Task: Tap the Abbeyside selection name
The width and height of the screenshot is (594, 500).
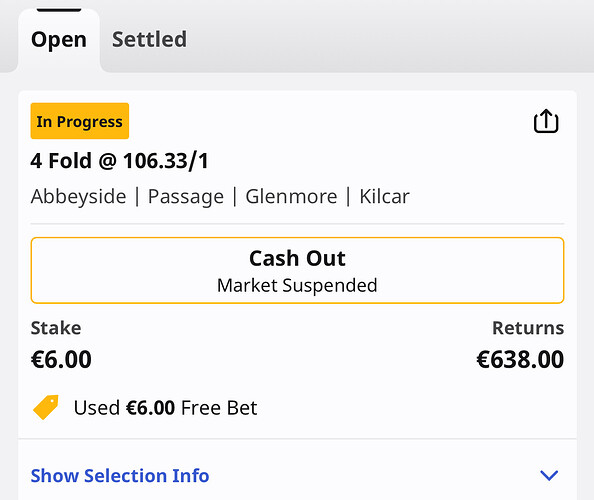Action: coord(78,196)
